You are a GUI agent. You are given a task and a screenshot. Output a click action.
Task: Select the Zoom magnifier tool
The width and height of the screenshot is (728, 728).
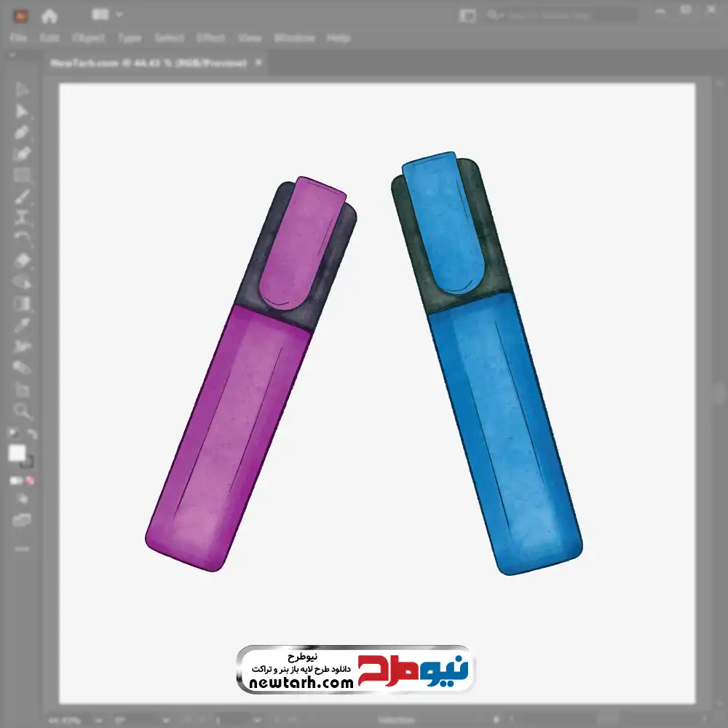22,411
